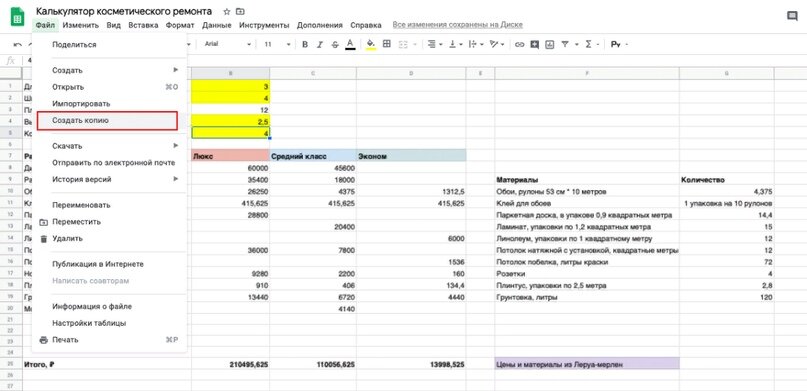Open the Изменить menu

[81, 25]
